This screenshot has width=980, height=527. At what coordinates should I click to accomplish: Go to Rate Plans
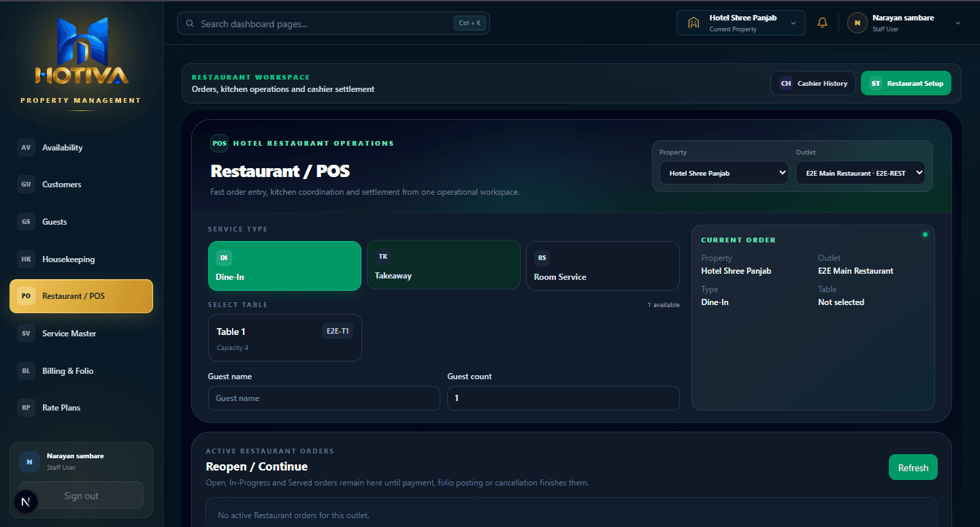[81, 408]
